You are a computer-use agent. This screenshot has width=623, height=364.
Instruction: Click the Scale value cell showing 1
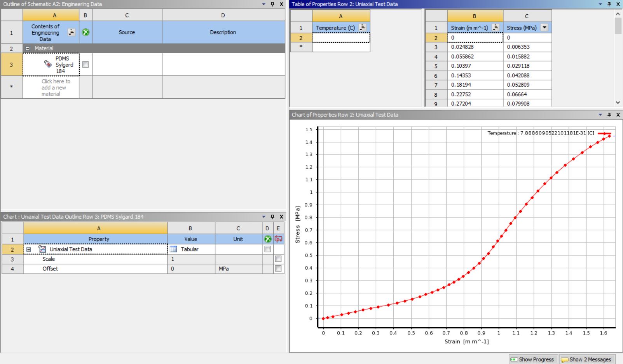pyautogui.click(x=191, y=259)
